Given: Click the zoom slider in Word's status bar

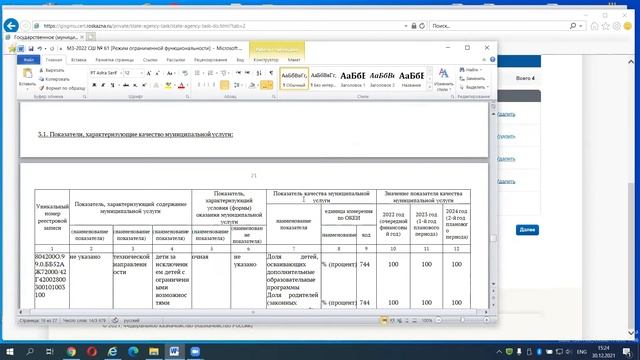Looking at the screenshot, I should pos(462,320).
